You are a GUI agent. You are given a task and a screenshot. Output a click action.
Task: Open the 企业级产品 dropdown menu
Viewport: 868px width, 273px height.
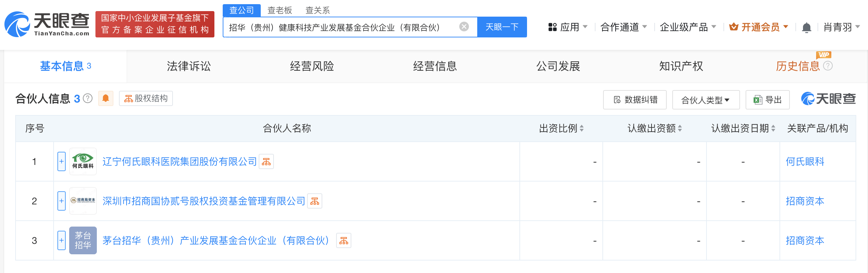(688, 27)
